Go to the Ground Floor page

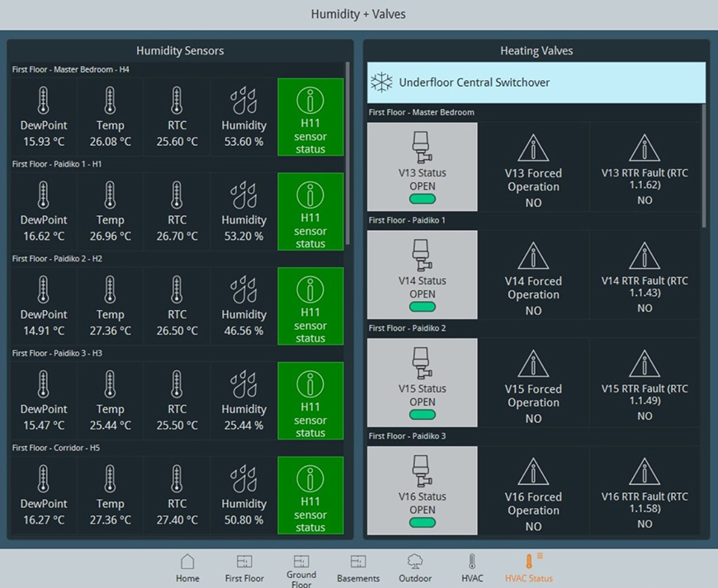pos(301,567)
